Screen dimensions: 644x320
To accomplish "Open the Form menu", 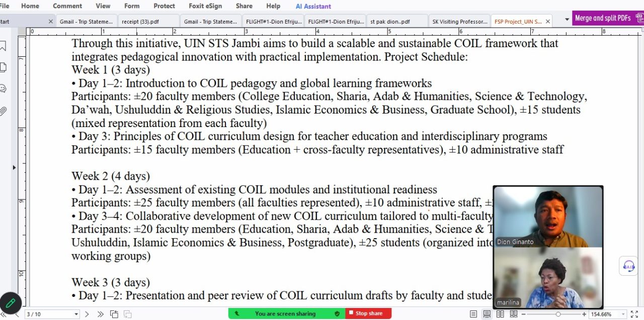I will [132, 6].
